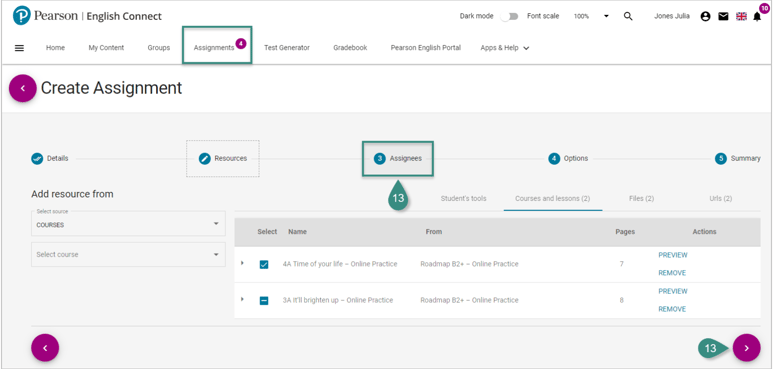Click the Resources step pencil icon

205,159
